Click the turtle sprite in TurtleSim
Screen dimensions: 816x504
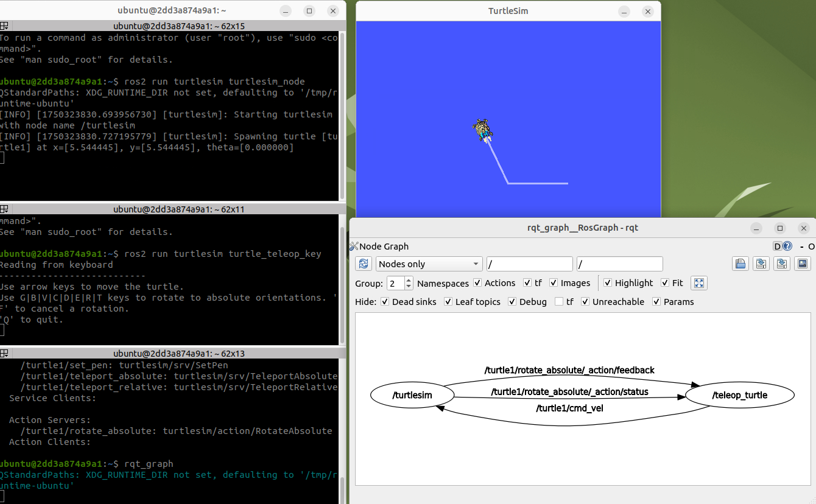pyautogui.click(x=483, y=128)
